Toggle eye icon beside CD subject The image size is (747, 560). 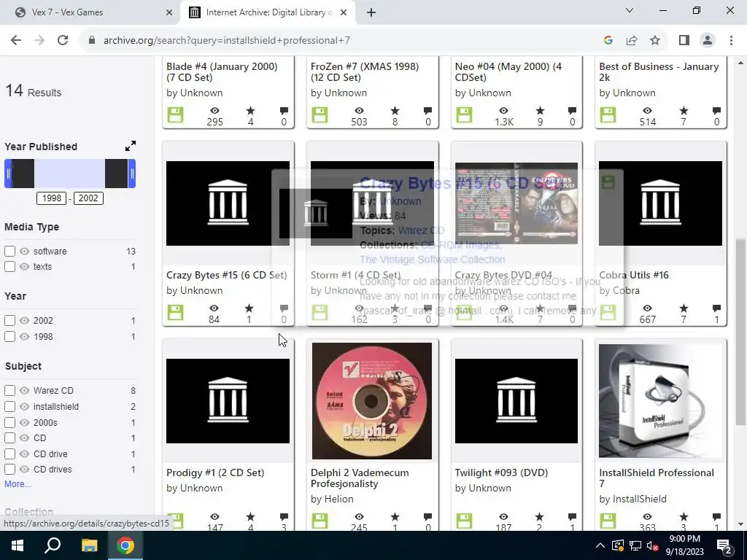click(x=24, y=437)
